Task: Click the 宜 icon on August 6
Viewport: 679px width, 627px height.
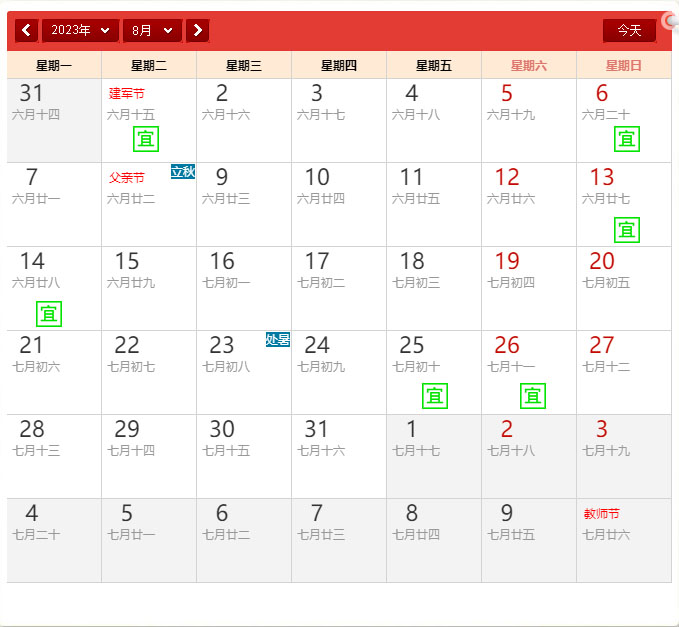Action: [x=627, y=139]
